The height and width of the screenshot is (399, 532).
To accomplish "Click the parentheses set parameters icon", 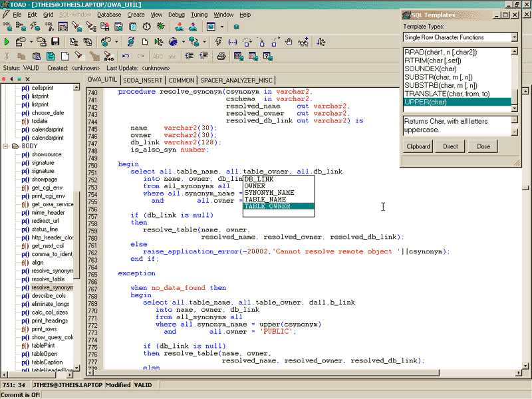I will click(232, 42).
